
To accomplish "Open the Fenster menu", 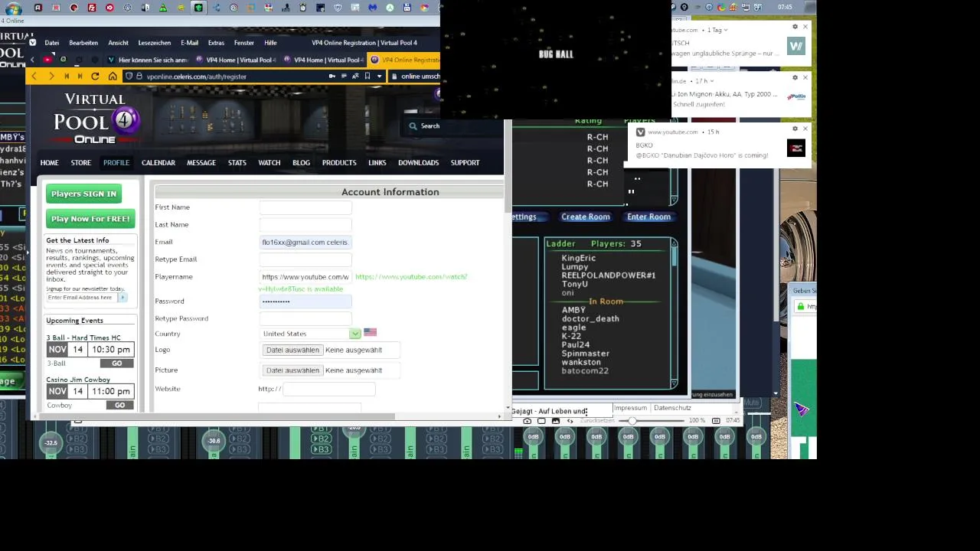I will click(244, 43).
